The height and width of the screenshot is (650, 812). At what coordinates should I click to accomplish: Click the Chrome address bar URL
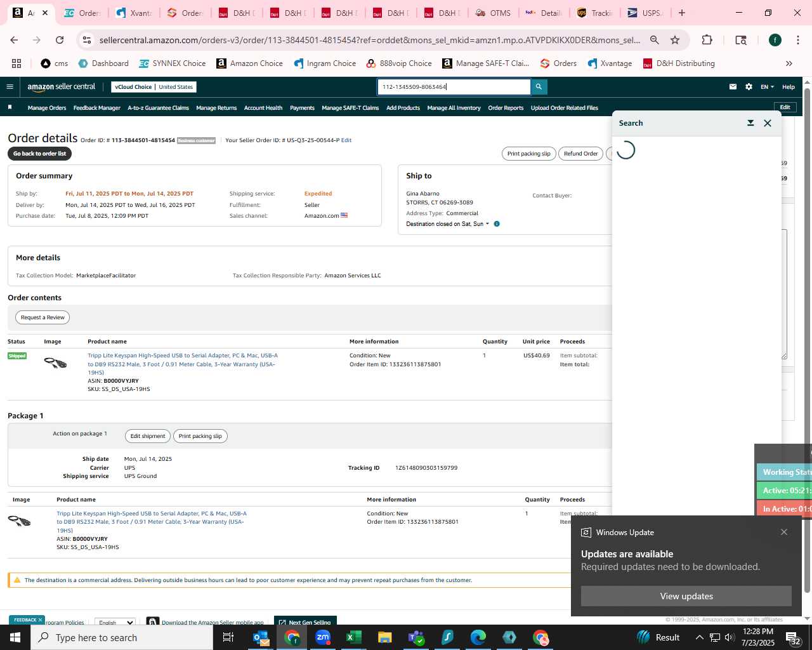click(x=370, y=40)
